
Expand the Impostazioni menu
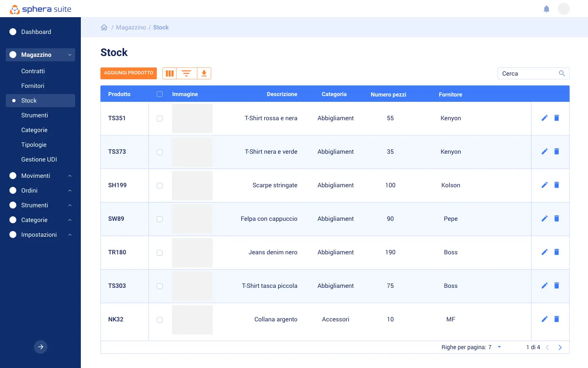[x=40, y=235]
